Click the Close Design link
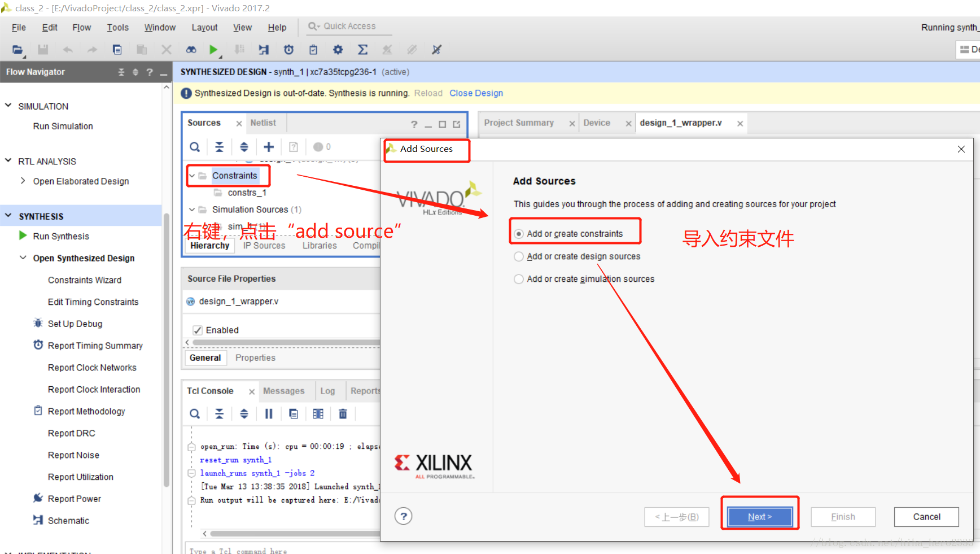 pos(476,93)
